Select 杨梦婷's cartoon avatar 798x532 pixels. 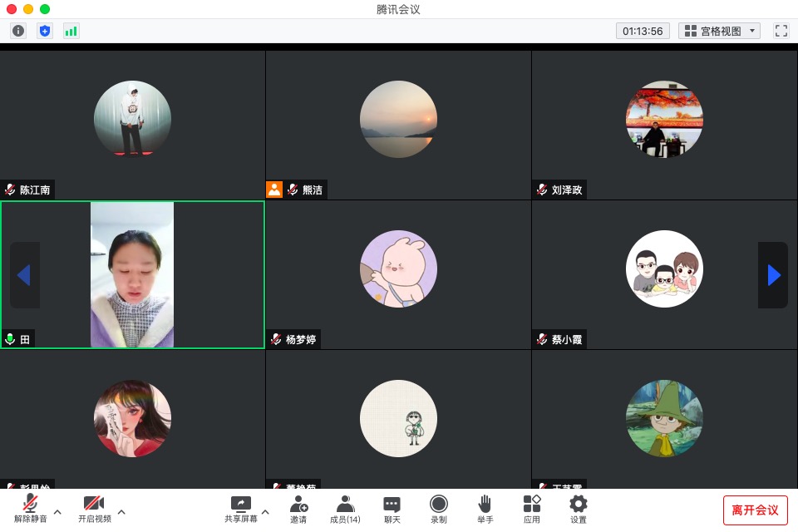(398, 268)
